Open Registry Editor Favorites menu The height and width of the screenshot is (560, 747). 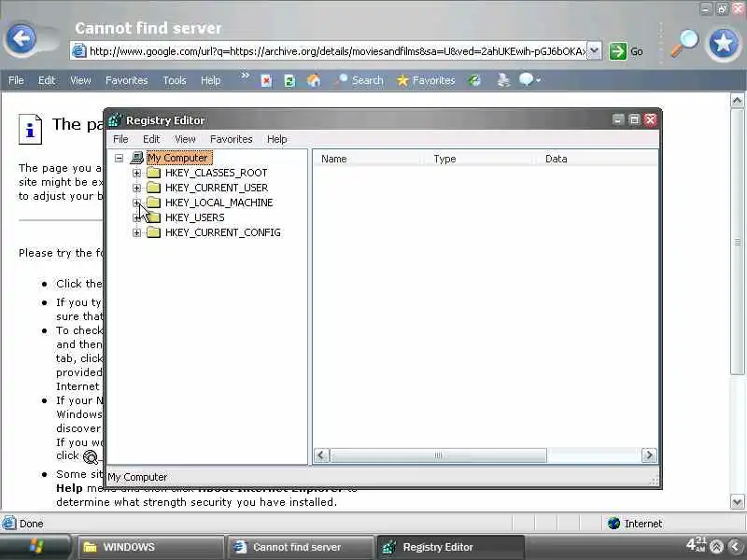[x=231, y=139]
